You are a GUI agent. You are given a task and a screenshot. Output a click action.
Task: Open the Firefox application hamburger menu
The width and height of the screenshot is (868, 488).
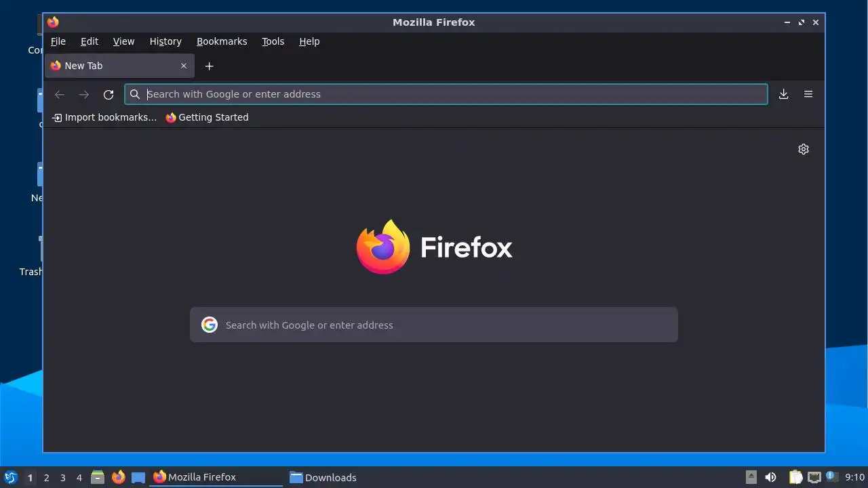click(808, 94)
